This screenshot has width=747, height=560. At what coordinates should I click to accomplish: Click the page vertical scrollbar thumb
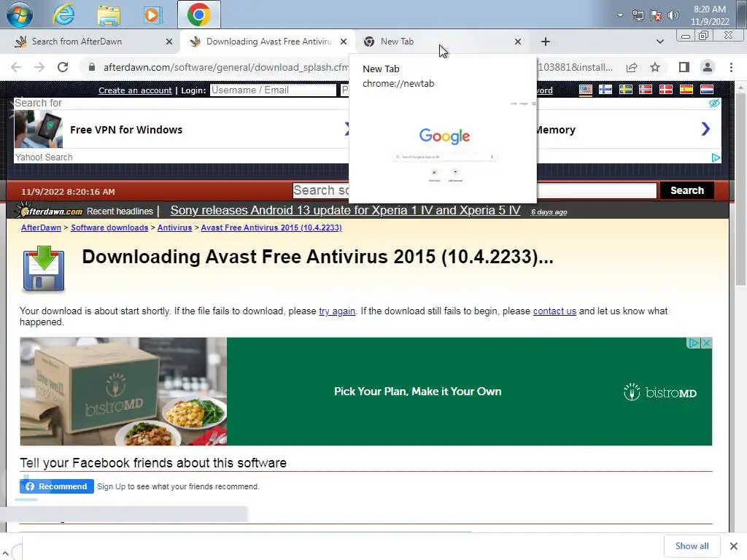740,190
